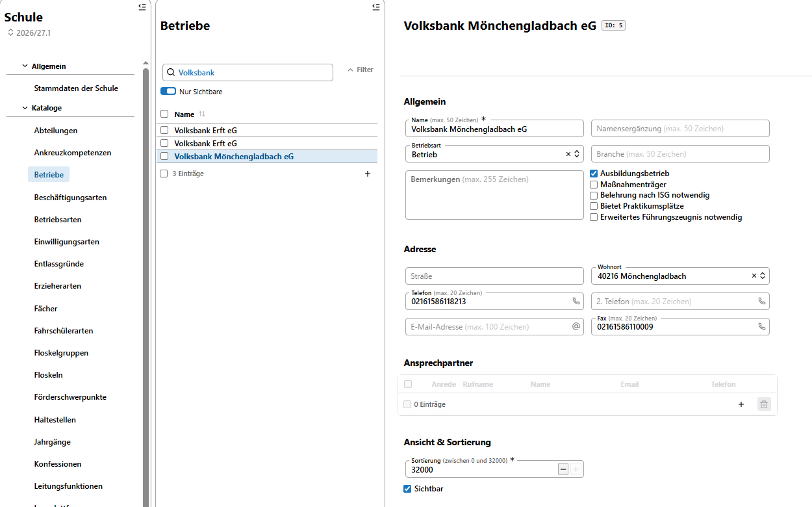Click the sidebar vertical scrollbar

tap(146, 286)
